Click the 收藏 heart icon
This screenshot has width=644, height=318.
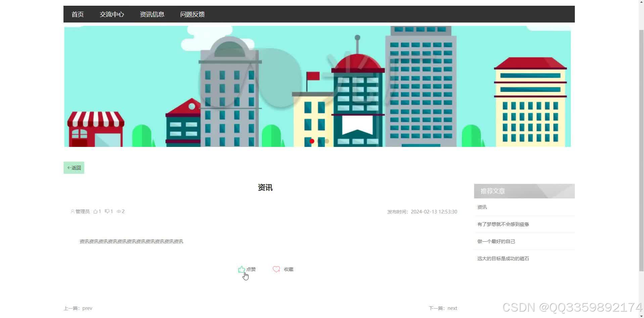click(x=276, y=269)
